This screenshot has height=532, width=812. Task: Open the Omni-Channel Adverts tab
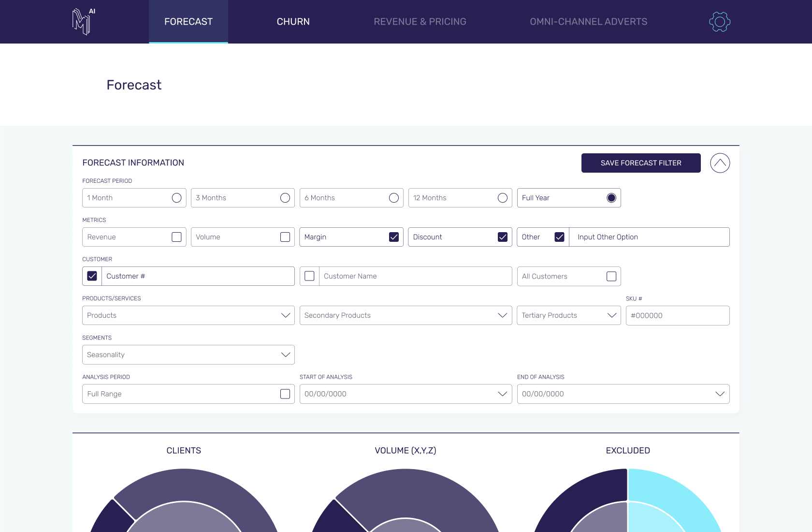pyautogui.click(x=589, y=22)
